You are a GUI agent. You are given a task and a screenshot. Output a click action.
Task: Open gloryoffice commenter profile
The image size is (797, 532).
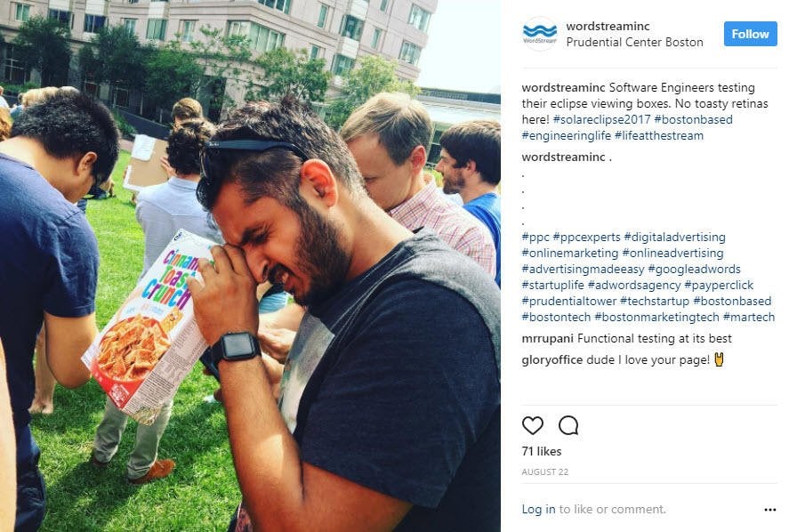click(x=552, y=360)
